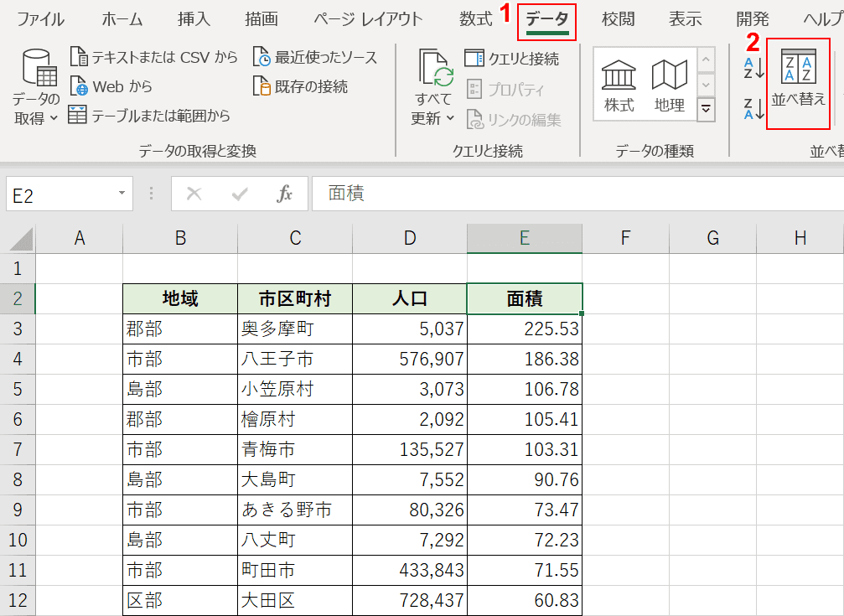The width and height of the screenshot is (844, 616).
Task: Expand the データの取得 dropdown arrow
Action: pos(54,118)
